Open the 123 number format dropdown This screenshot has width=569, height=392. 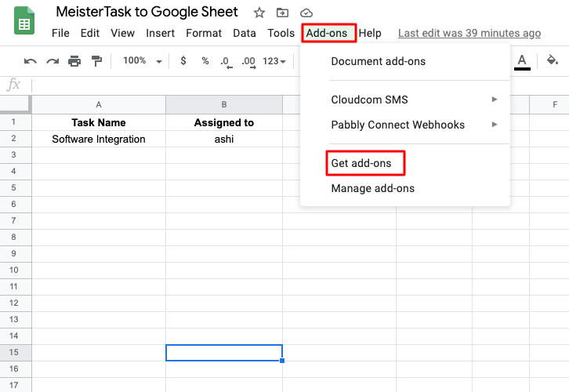tap(274, 61)
